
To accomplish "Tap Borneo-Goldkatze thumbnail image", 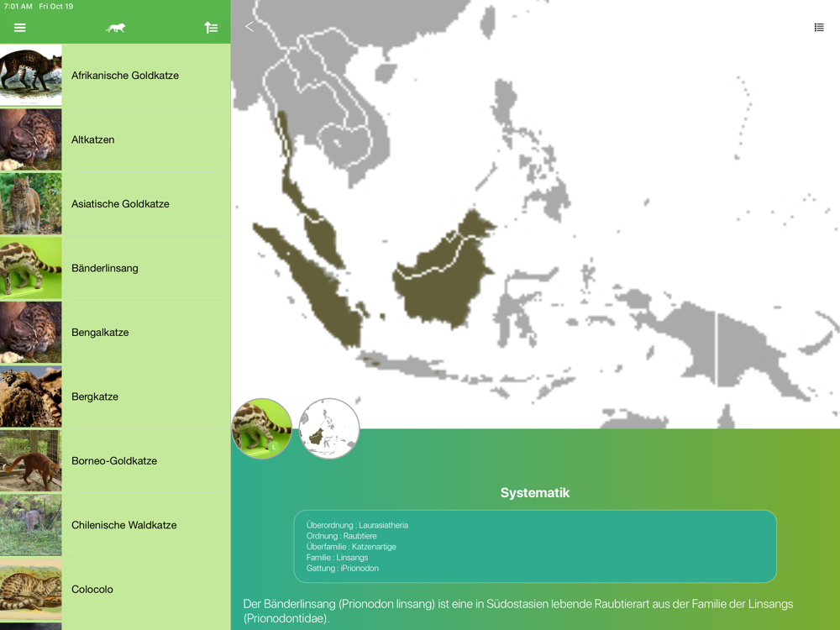I will (30, 460).
